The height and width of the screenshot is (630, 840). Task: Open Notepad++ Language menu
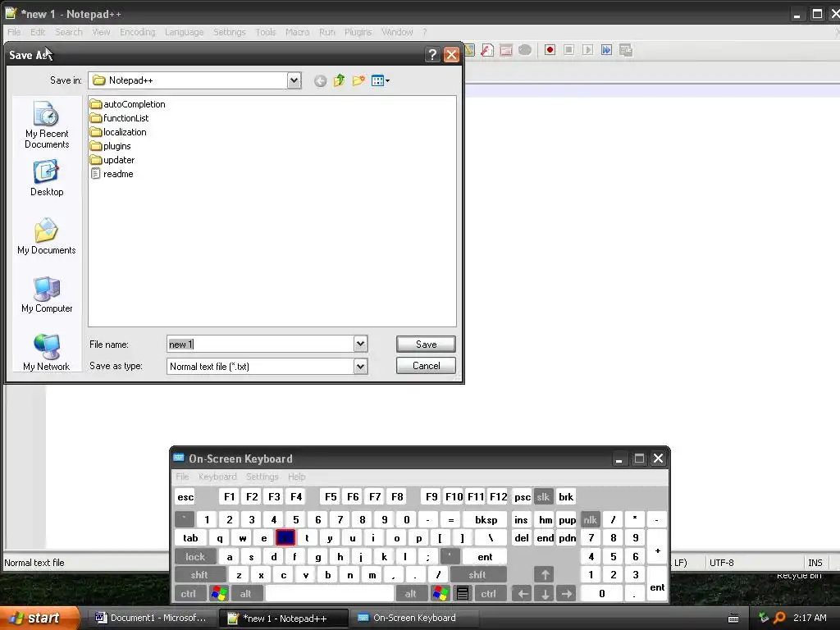(x=185, y=32)
